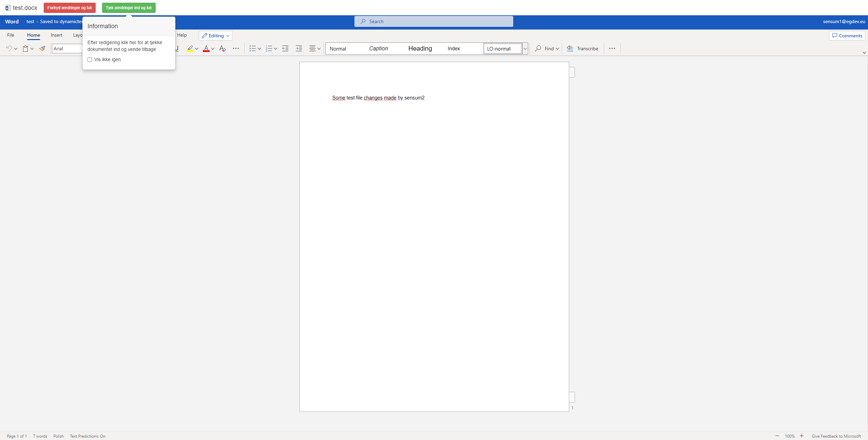Click 'Fortryd ændringer og luk' red button

(x=70, y=8)
